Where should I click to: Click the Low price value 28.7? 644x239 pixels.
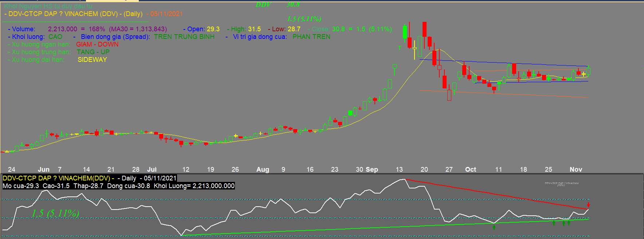294,29
